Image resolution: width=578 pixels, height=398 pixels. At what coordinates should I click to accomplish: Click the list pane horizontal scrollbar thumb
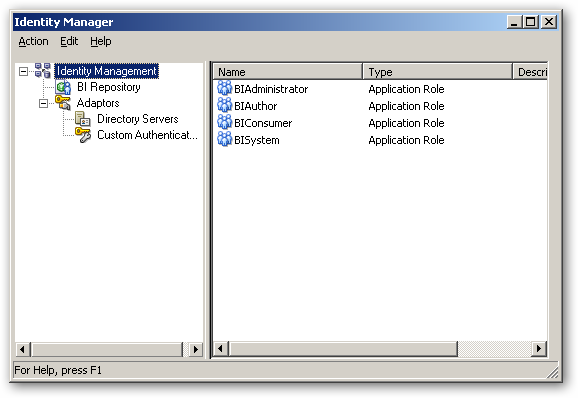pyautogui.click(x=343, y=349)
